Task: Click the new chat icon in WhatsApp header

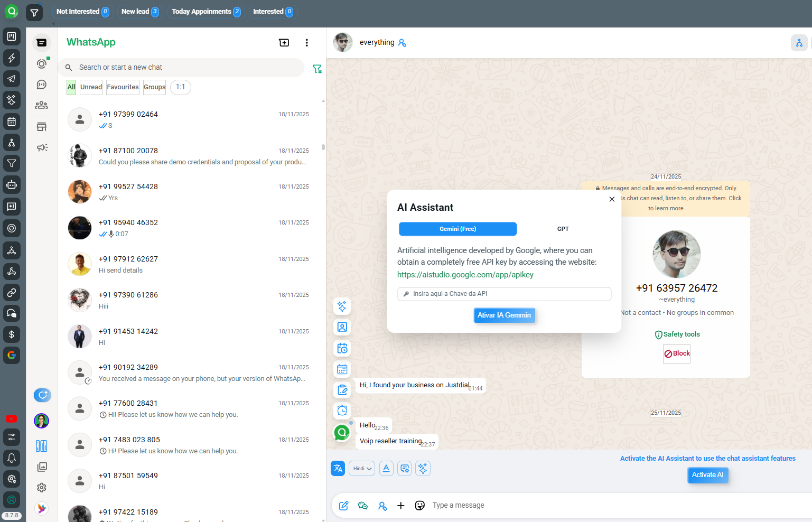Action: 284,43
